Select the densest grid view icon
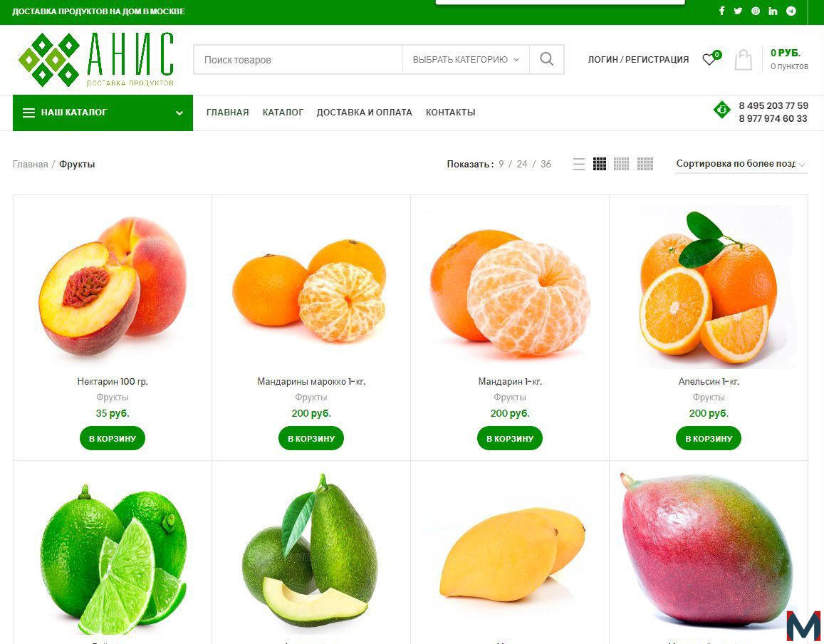The image size is (824, 644). [645, 164]
